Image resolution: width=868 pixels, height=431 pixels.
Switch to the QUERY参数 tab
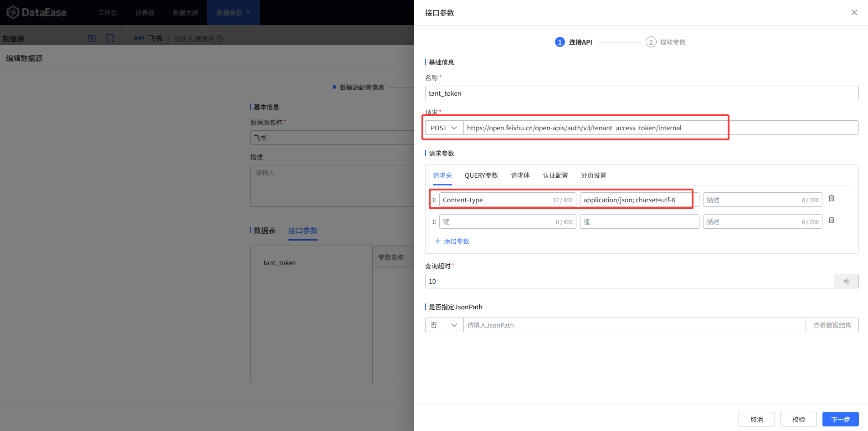481,175
